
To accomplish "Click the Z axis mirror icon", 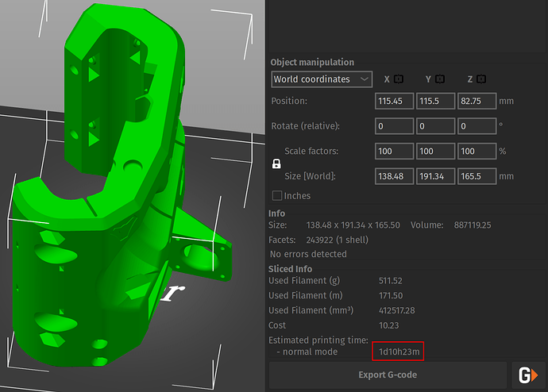I will click(481, 79).
